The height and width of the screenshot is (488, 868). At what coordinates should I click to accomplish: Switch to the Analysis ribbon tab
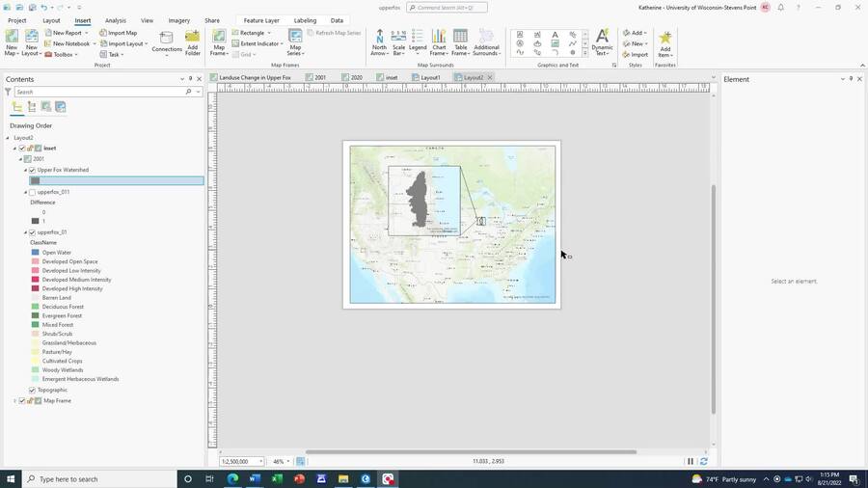tap(115, 20)
